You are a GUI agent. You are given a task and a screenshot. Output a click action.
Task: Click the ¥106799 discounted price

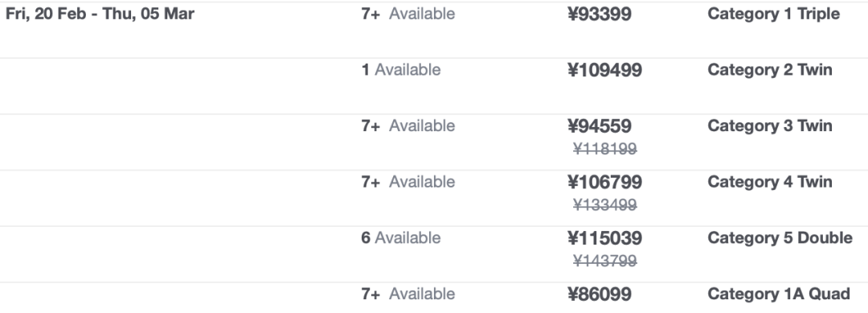point(605,182)
